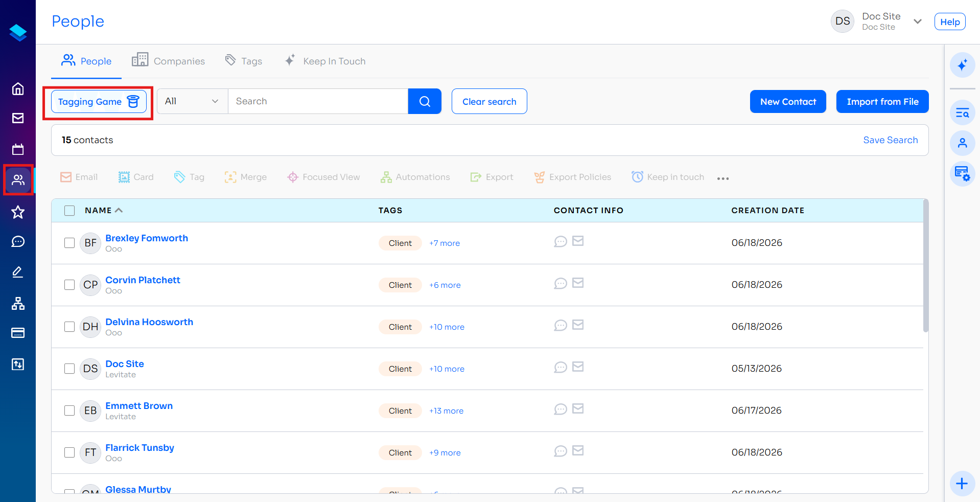The height and width of the screenshot is (502, 980).
Task: Click the round plus button at bottom right
Action: (x=962, y=483)
